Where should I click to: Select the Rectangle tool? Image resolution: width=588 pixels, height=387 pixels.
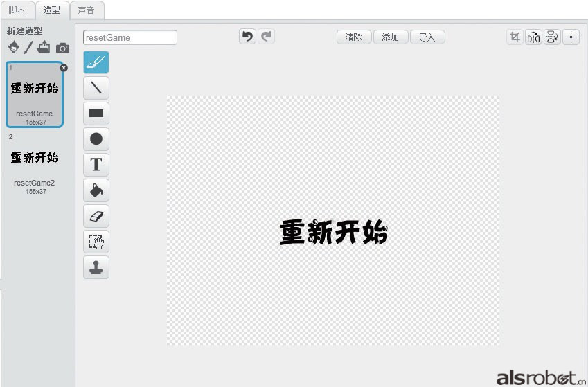96,114
